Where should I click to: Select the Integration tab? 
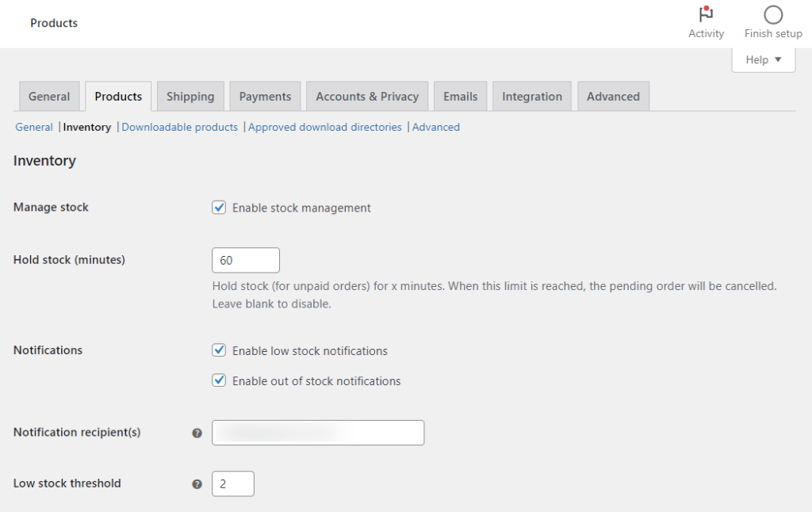pyautogui.click(x=531, y=95)
